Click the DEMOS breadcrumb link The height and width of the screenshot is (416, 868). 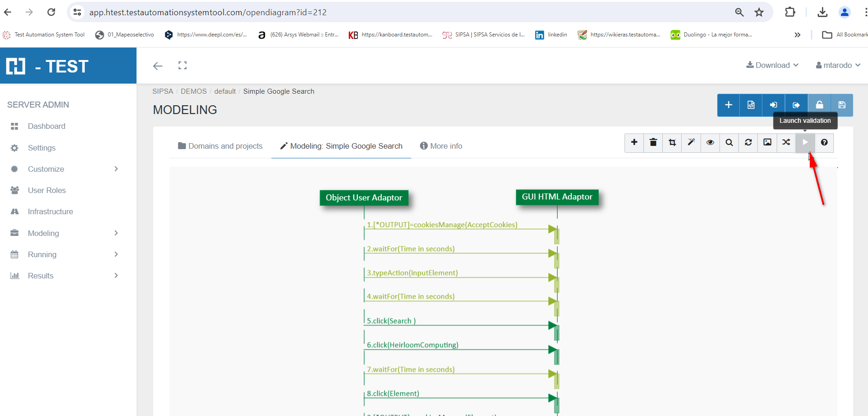[194, 91]
